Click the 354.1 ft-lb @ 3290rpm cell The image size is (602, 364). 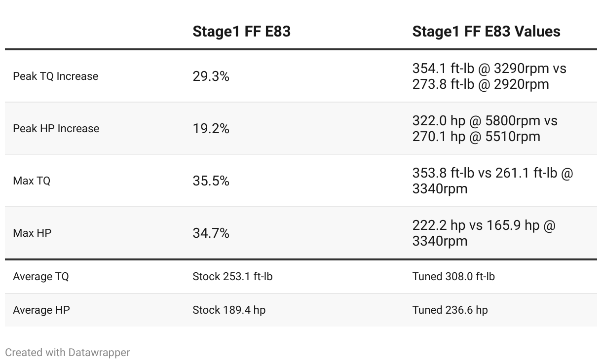(489, 76)
